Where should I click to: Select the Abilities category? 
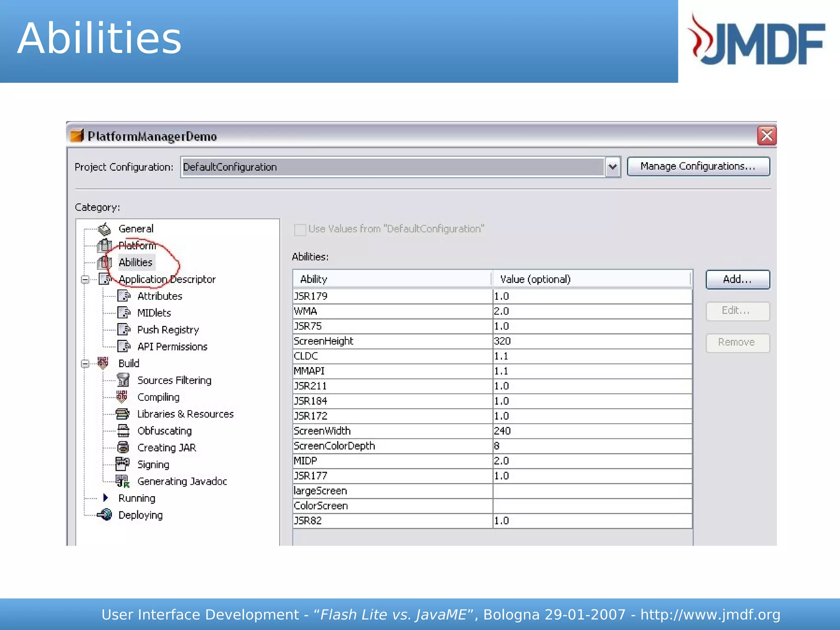point(136,262)
